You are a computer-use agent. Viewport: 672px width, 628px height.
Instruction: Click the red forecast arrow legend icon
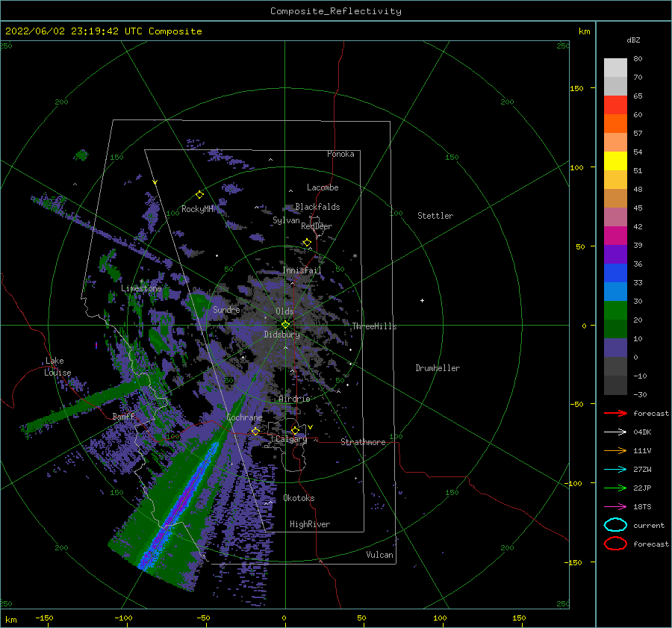coord(615,413)
